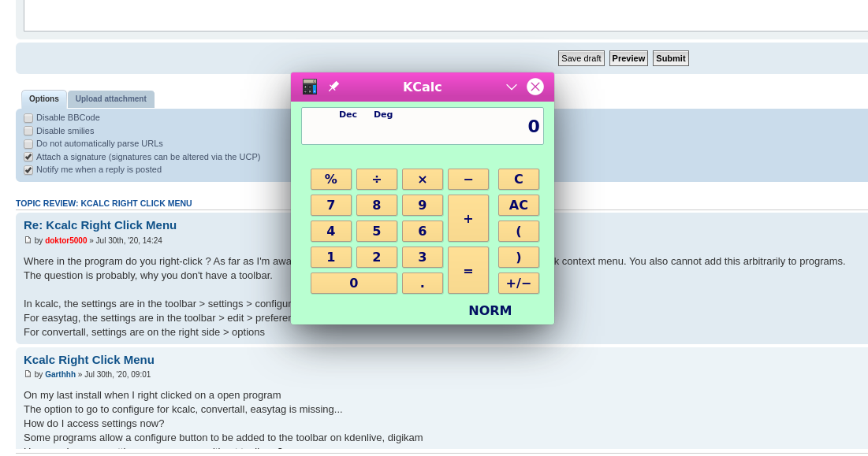Image resolution: width=868 pixels, height=456 pixels.
Task: Insert an open parenthesis in KCalc
Action: point(519,231)
